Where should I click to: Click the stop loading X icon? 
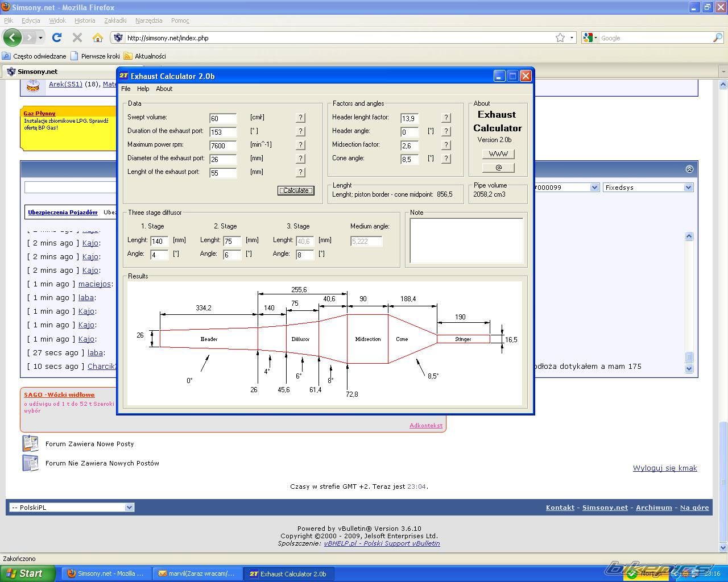77,38
